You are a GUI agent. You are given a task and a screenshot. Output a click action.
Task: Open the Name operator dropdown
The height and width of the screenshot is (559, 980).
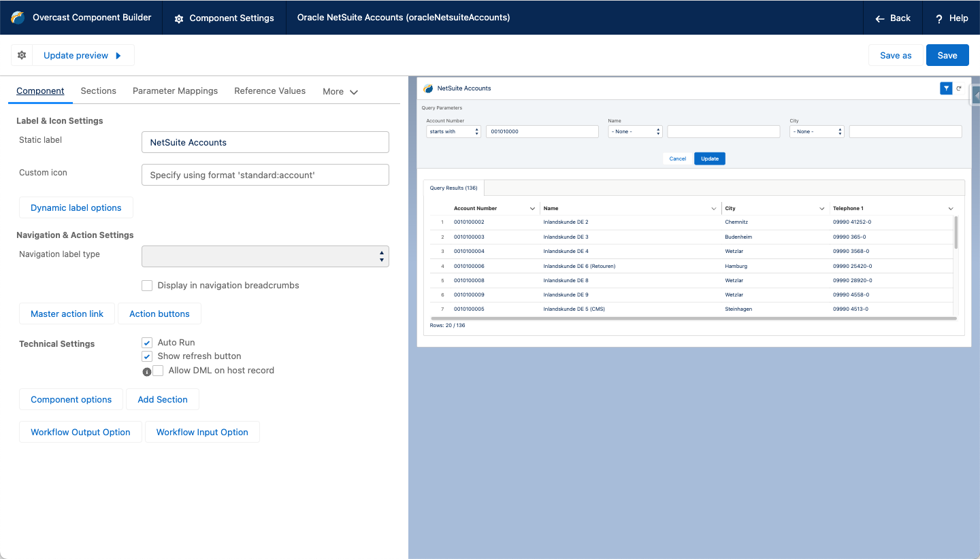coord(635,131)
